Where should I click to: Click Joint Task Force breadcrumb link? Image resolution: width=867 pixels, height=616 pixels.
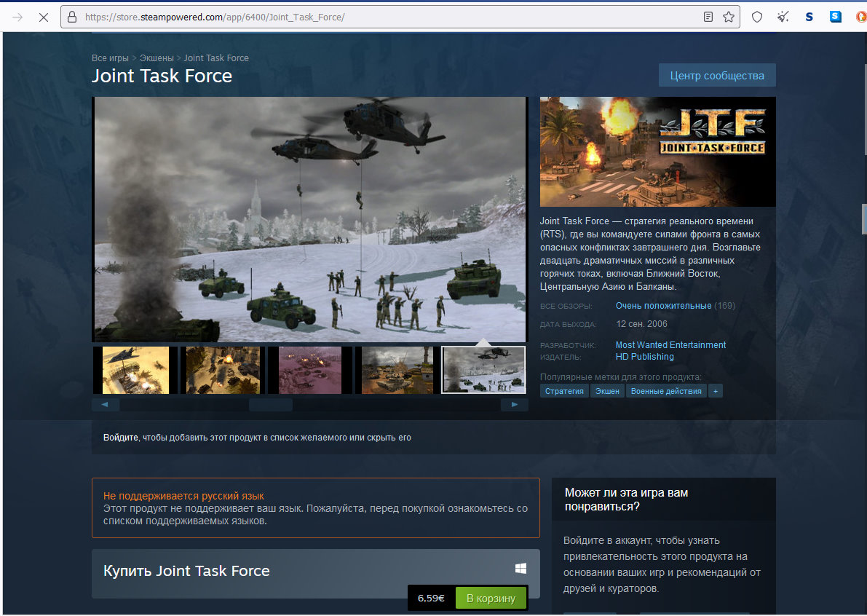click(216, 58)
